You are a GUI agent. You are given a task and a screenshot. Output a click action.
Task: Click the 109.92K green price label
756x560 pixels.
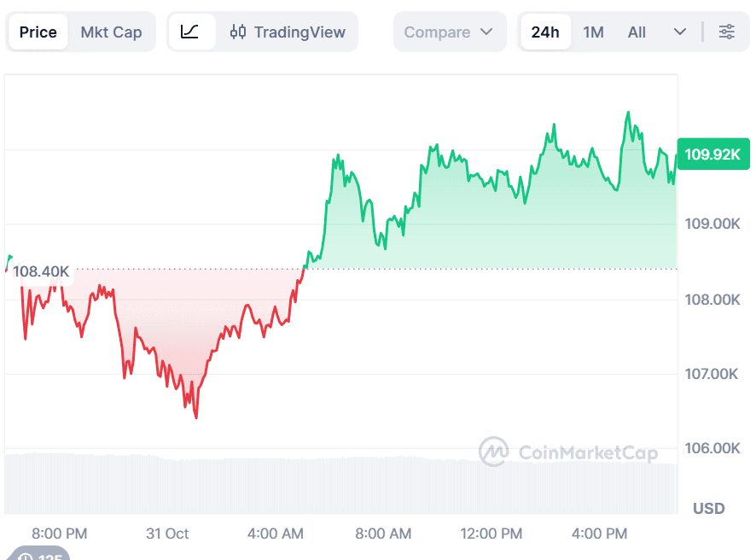712,154
